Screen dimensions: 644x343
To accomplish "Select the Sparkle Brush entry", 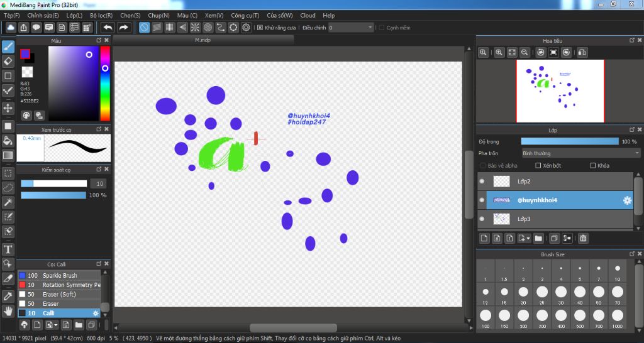I will point(58,275).
